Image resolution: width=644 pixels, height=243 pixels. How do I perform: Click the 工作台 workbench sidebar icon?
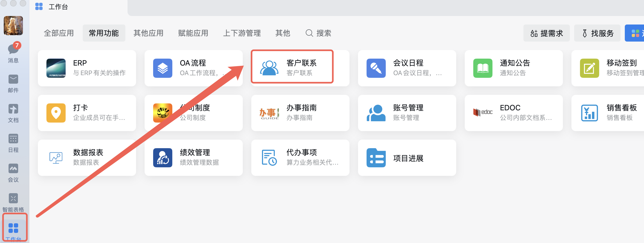pos(13,229)
